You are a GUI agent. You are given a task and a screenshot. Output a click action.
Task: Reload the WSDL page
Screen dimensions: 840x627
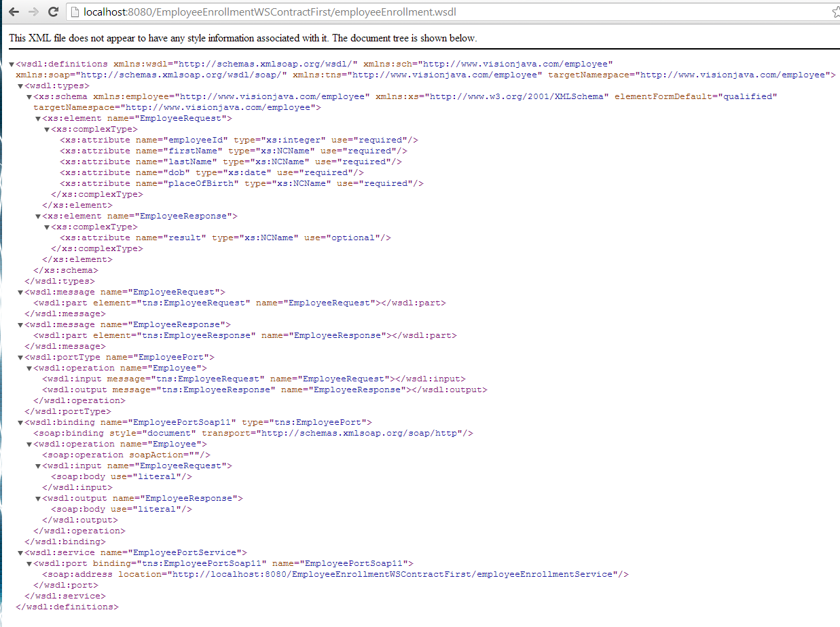pyautogui.click(x=53, y=12)
